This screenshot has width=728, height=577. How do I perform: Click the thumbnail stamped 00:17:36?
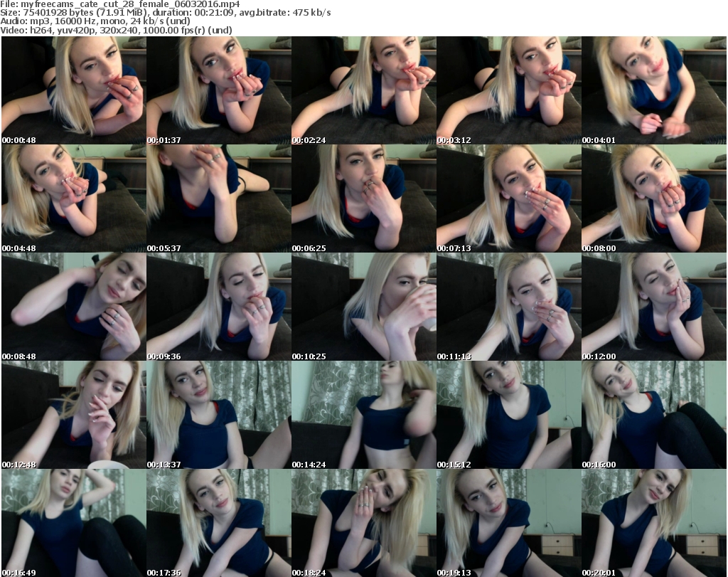[219, 523]
